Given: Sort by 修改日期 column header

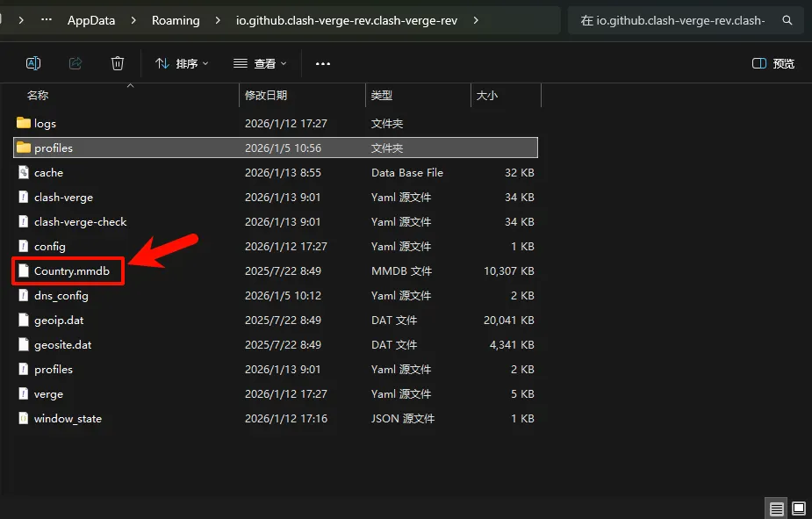Looking at the screenshot, I should (266, 96).
